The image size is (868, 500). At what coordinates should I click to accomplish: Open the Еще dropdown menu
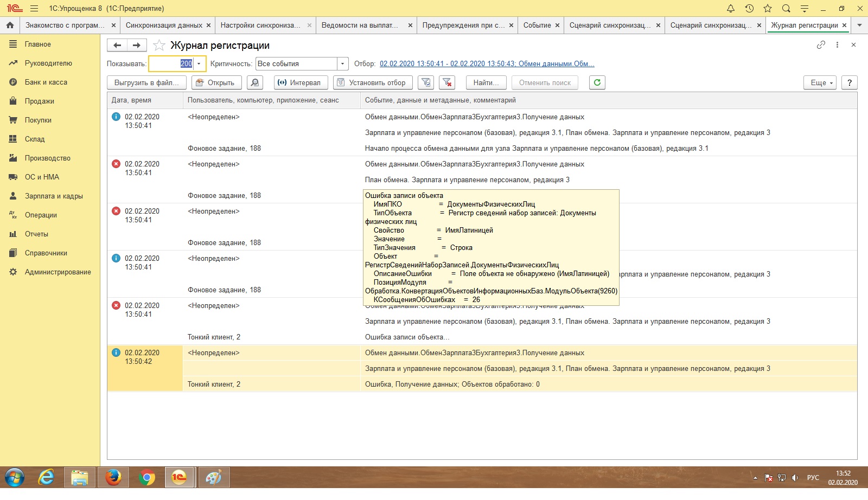pos(820,82)
